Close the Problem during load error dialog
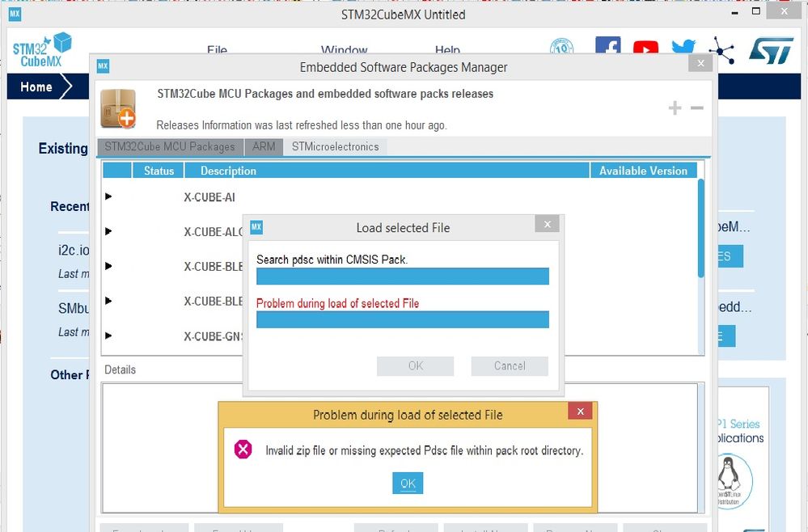The width and height of the screenshot is (808, 532). [x=580, y=412]
